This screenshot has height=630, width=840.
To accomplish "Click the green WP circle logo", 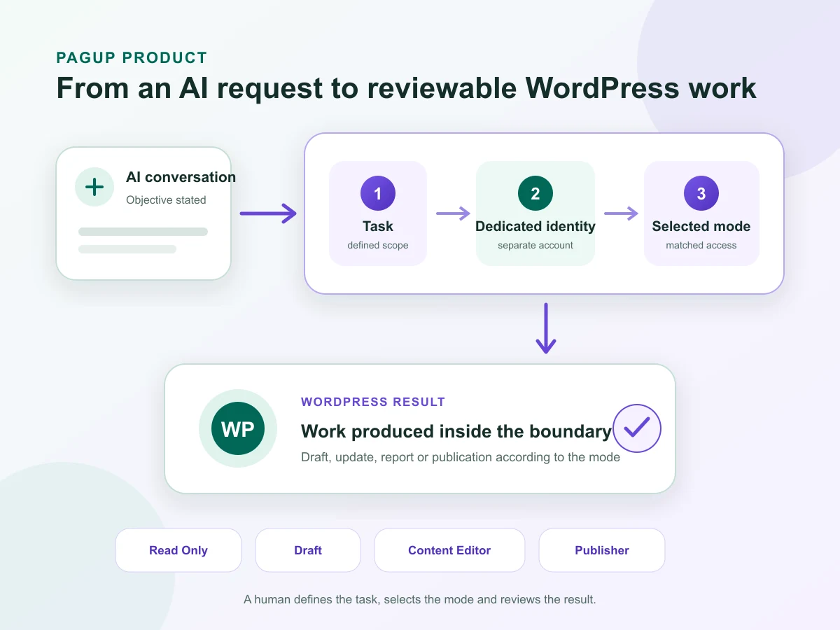I will coord(238,429).
